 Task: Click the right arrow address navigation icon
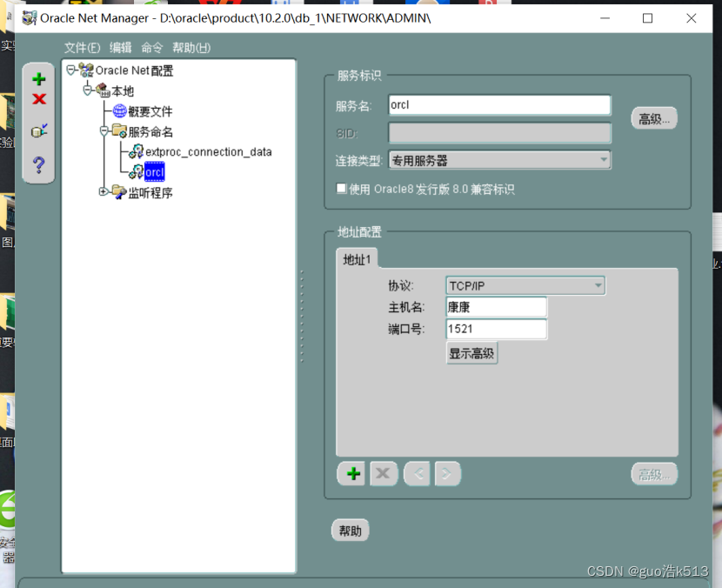tap(447, 473)
